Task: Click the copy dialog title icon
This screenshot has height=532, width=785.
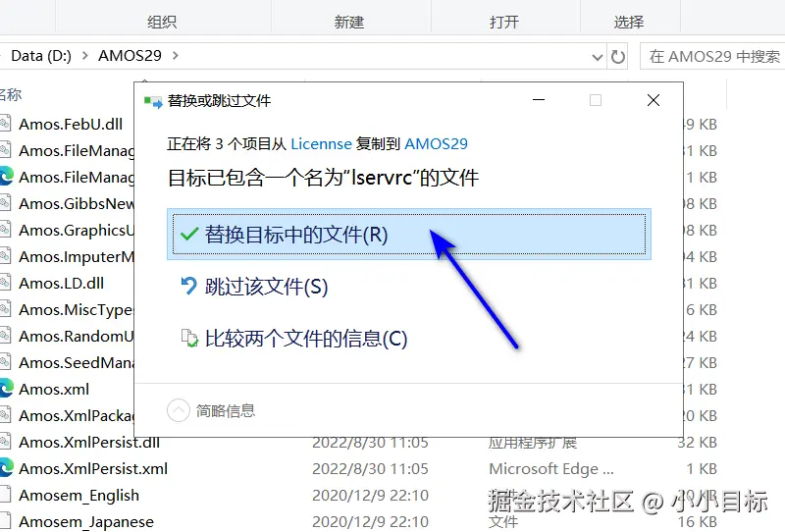Action: pyautogui.click(x=153, y=102)
